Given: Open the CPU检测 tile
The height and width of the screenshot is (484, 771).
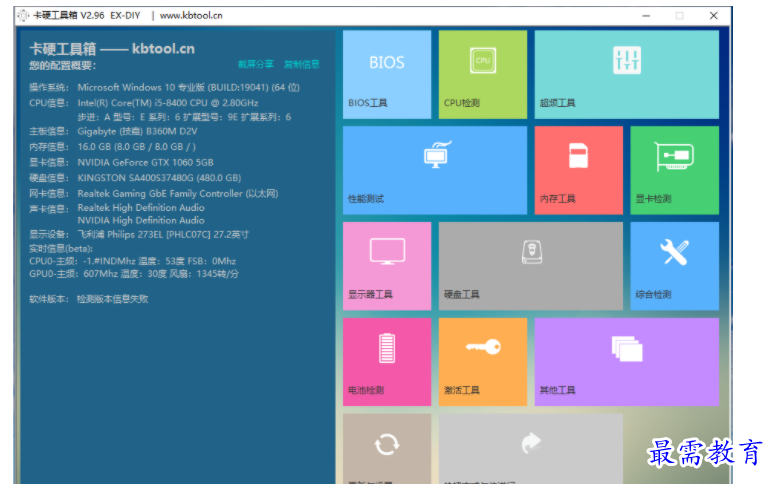Looking at the screenshot, I should [482, 74].
